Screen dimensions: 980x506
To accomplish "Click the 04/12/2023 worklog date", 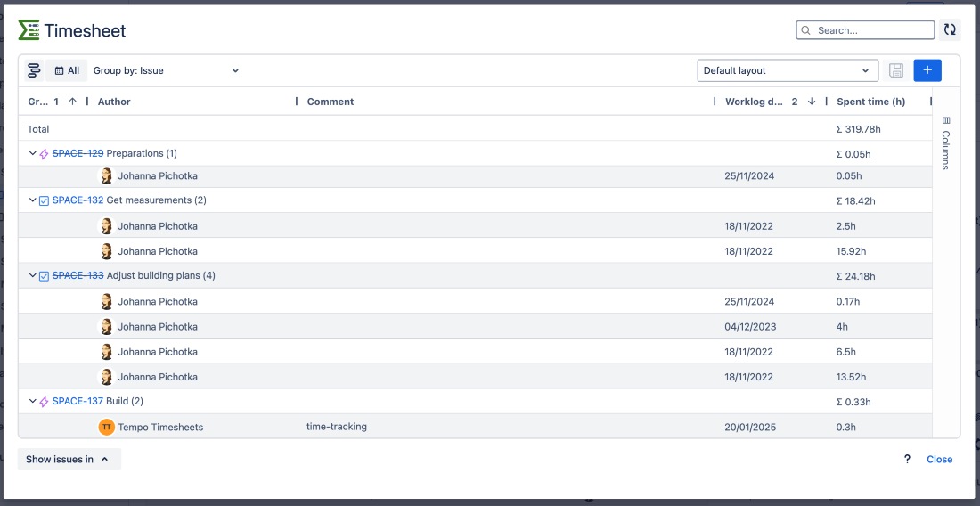I will point(748,327).
